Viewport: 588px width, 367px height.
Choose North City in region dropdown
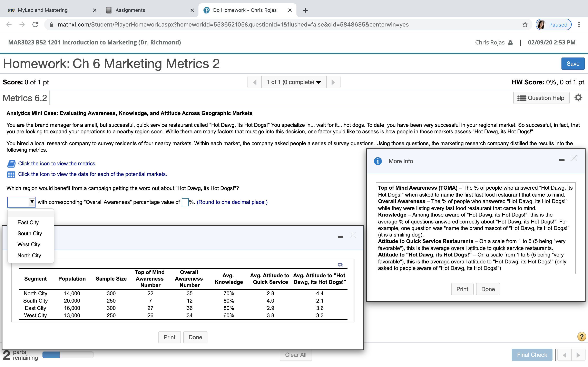pyautogui.click(x=29, y=255)
